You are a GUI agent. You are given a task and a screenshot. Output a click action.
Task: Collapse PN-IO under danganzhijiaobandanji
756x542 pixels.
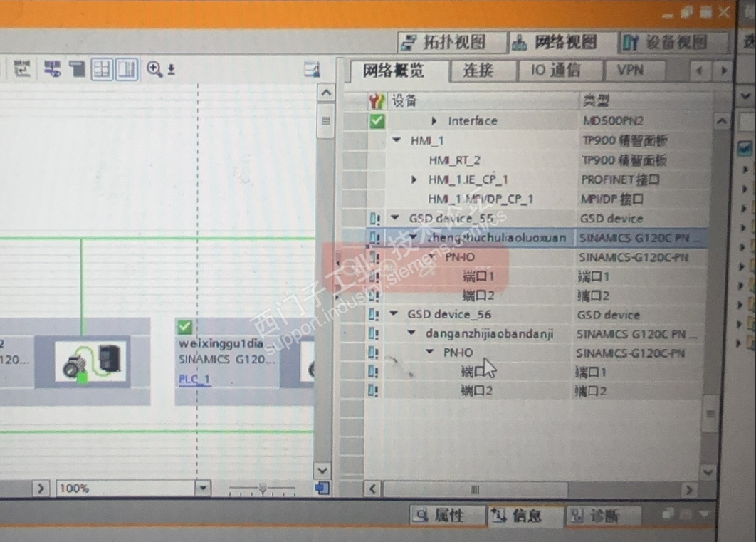pos(430,353)
